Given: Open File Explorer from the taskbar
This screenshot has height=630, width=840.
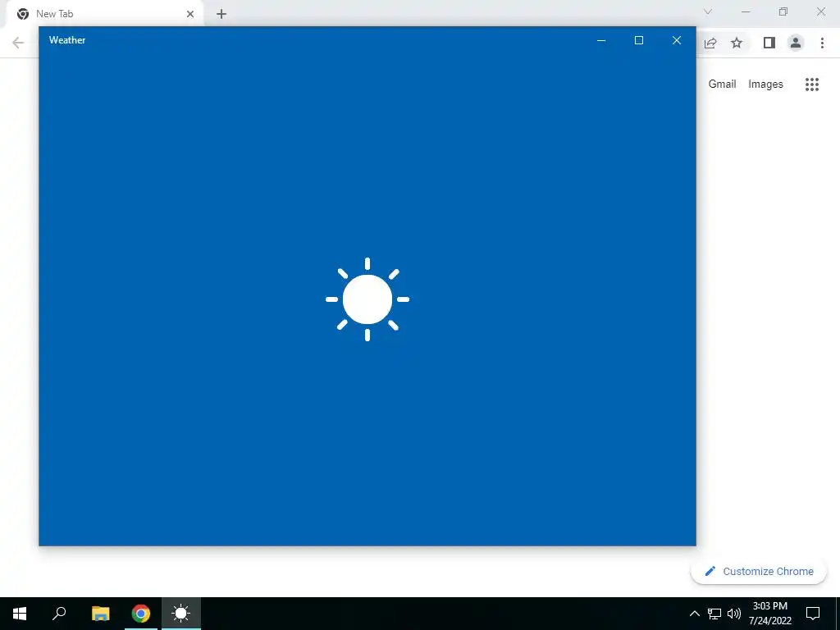Looking at the screenshot, I should (x=100, y=614).
